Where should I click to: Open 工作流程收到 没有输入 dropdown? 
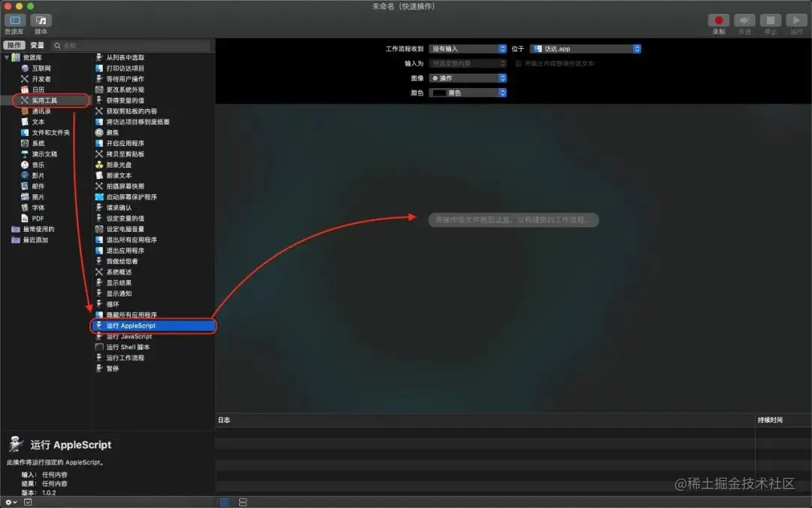click(468, 49)
